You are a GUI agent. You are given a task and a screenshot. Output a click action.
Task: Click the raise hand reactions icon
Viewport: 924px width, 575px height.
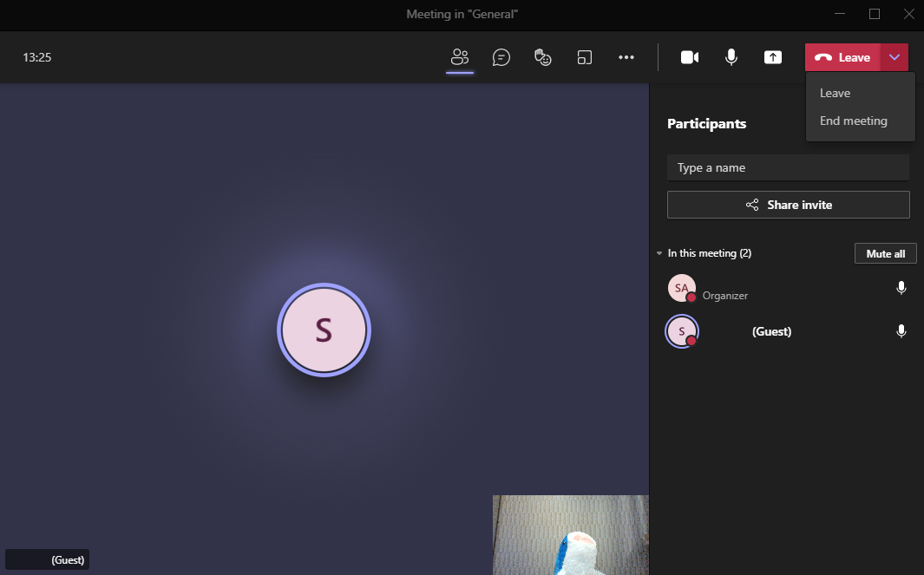tap(543, 57)
